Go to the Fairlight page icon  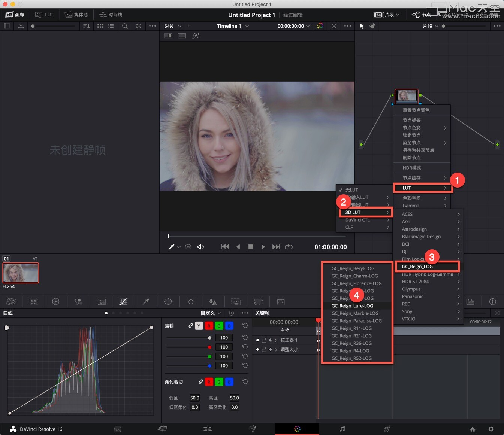point(342,429)
